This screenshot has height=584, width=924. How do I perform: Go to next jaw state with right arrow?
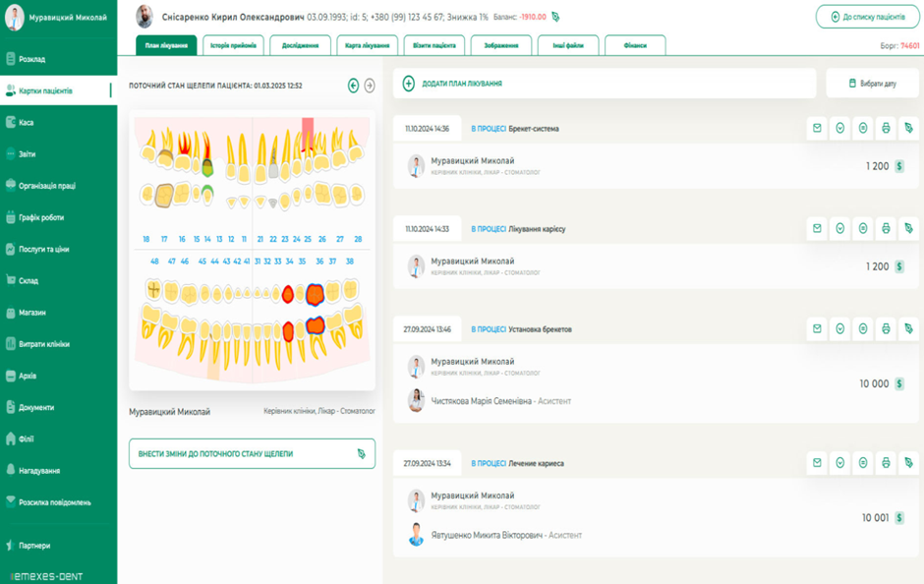[370, 86]
